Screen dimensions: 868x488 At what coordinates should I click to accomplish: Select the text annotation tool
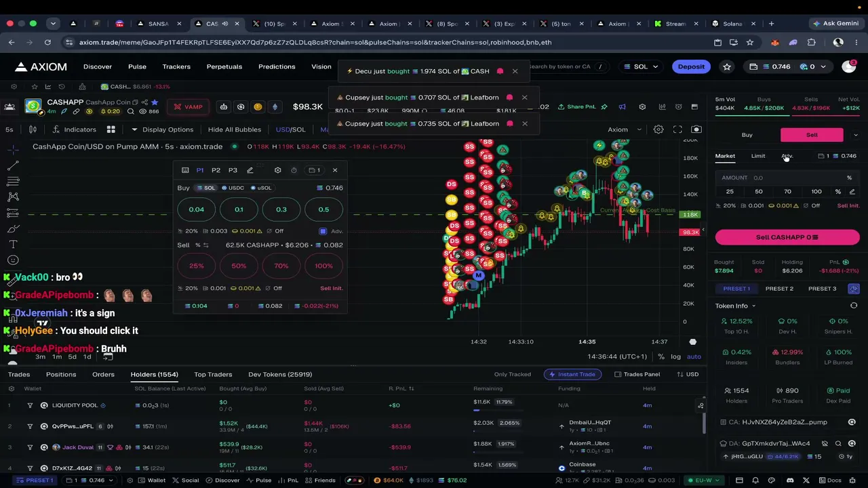13,244
